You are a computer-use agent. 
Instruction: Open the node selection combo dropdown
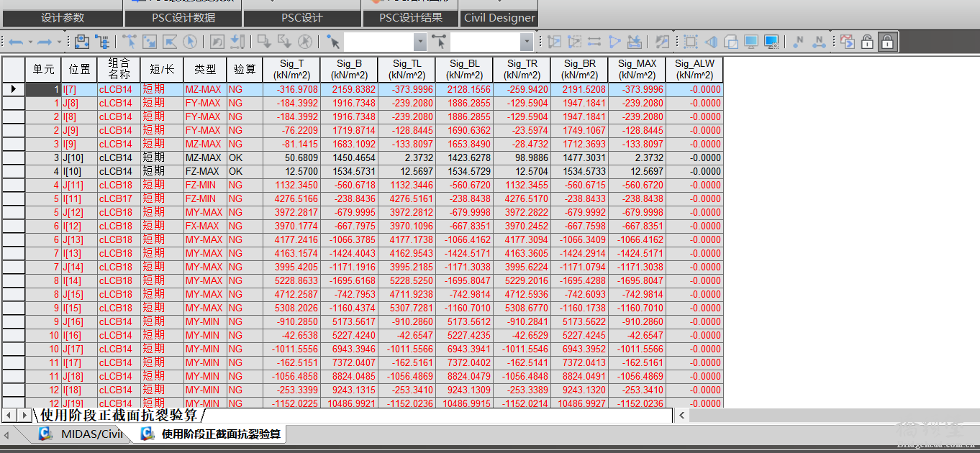click(420, 42)
